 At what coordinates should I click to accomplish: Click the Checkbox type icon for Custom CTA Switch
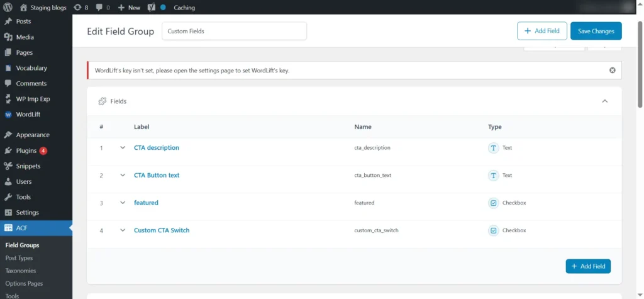click(494, 230)
